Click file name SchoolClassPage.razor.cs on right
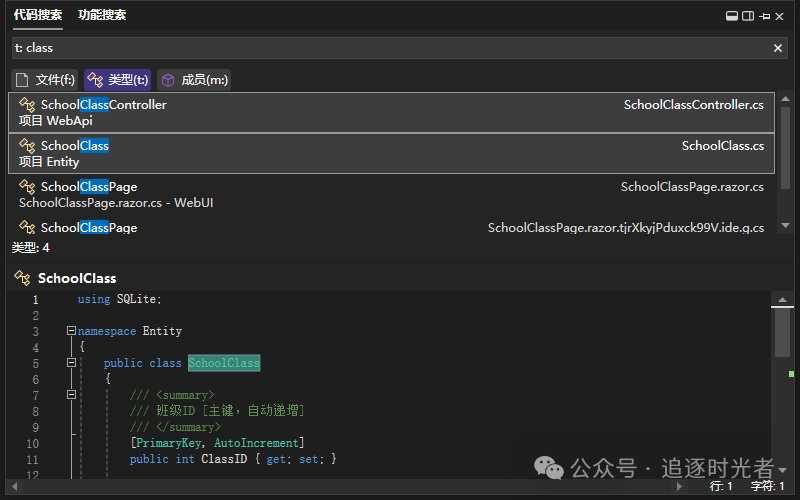The height and width of the screenshot is (500, 800). coord(692,187)
